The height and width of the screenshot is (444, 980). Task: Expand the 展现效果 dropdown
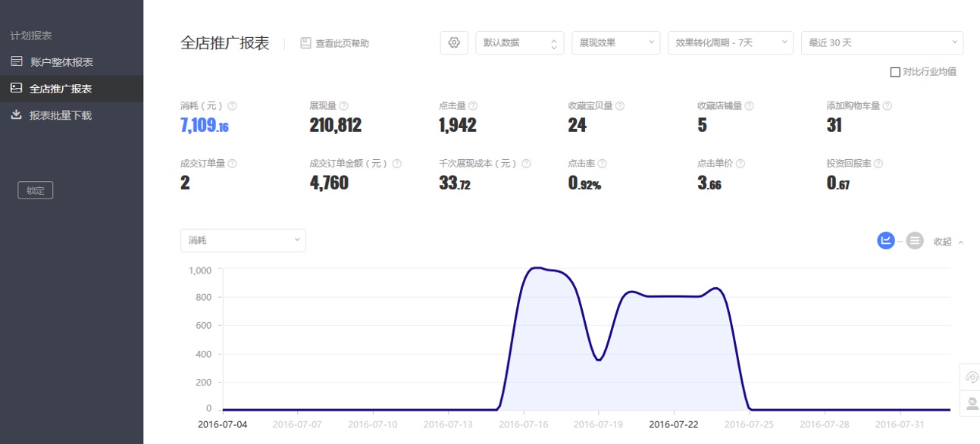615,42
